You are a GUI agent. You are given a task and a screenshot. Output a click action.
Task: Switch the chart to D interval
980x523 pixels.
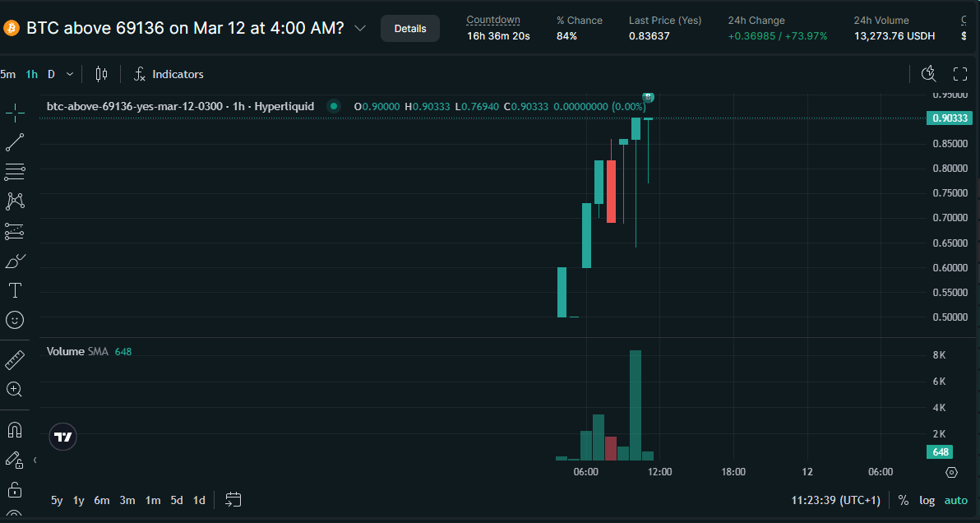point(51,74)
